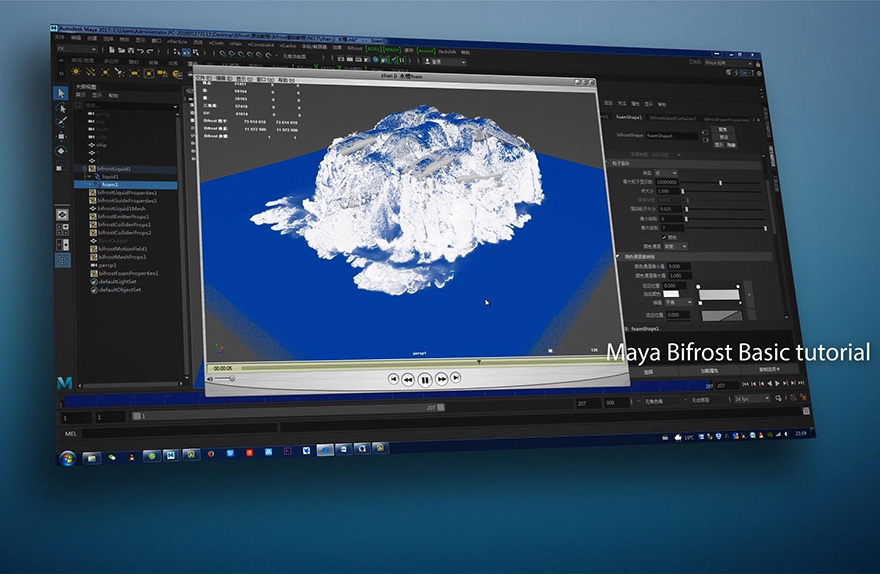Click the New Scene toolbar icon

point(112,49)
